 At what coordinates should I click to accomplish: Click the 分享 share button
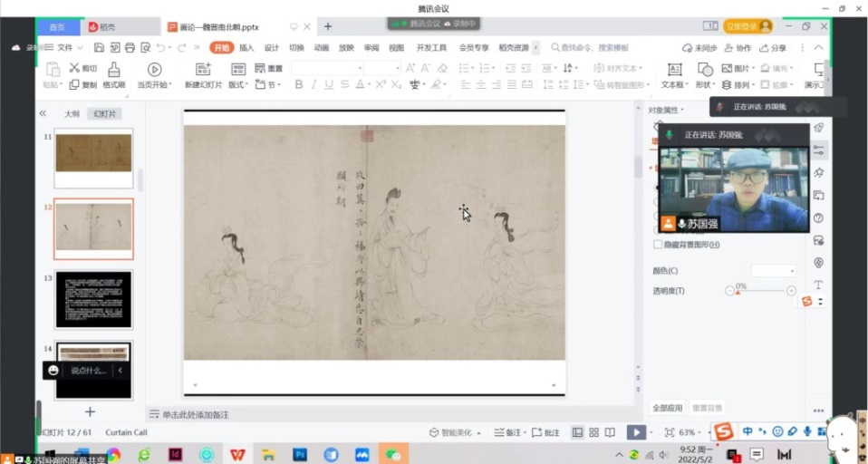[773, 47]
